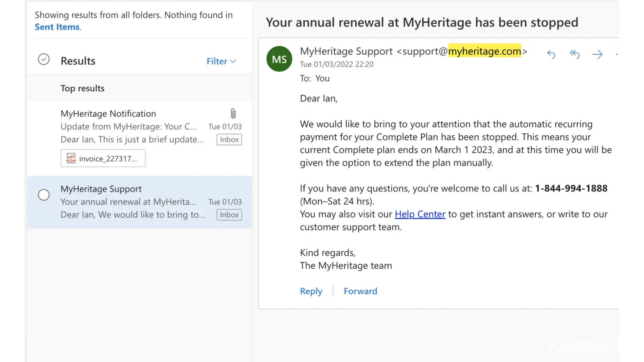Open the MyHeritage Notification email

click(130, 127)
